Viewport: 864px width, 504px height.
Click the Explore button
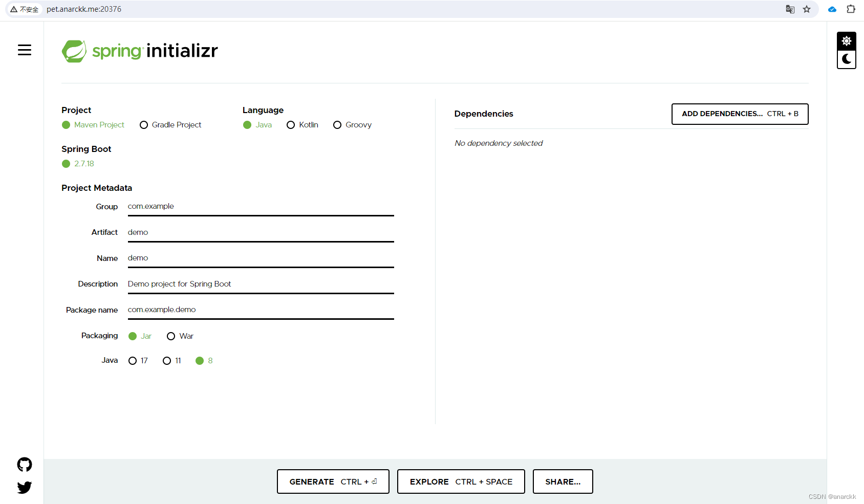461,481
